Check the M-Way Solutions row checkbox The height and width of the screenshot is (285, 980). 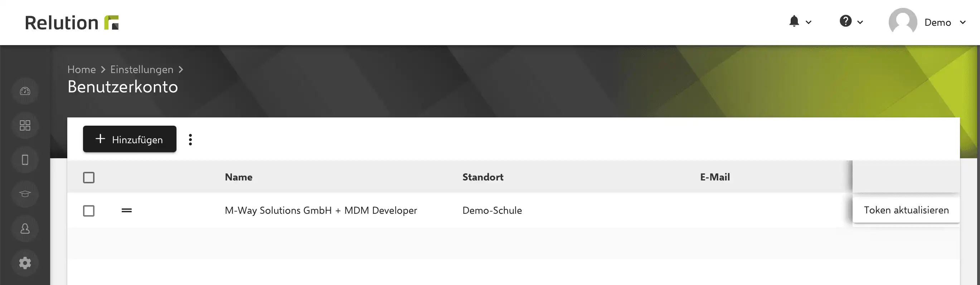click(x=89, y=211)
